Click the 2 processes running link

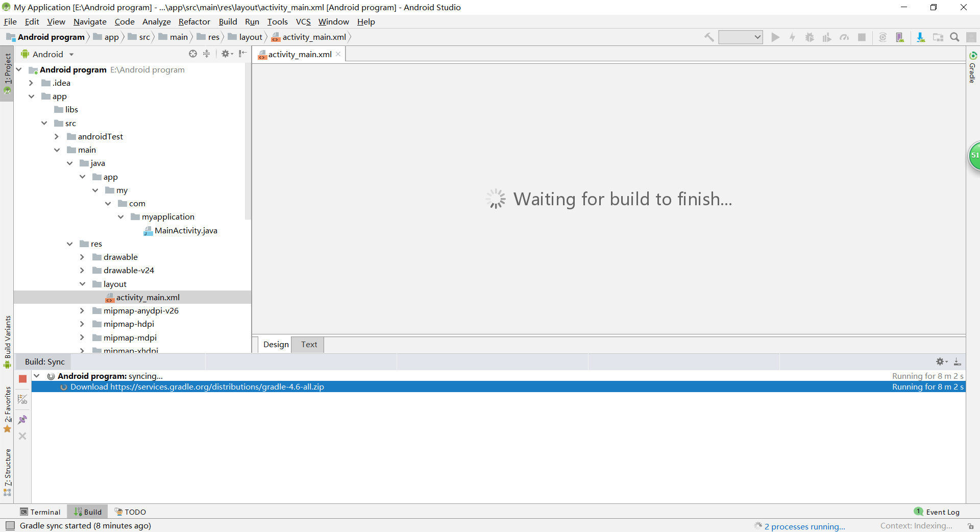(805, 526)
